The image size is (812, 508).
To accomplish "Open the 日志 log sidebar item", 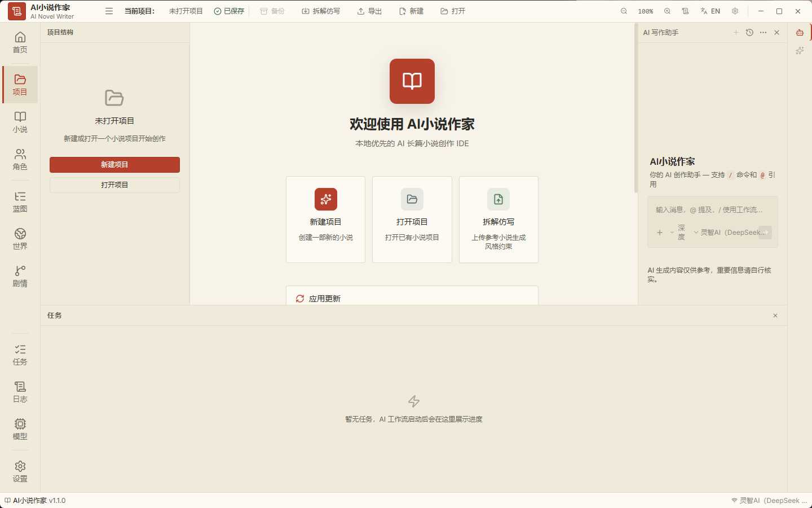I will pos(20,392).
